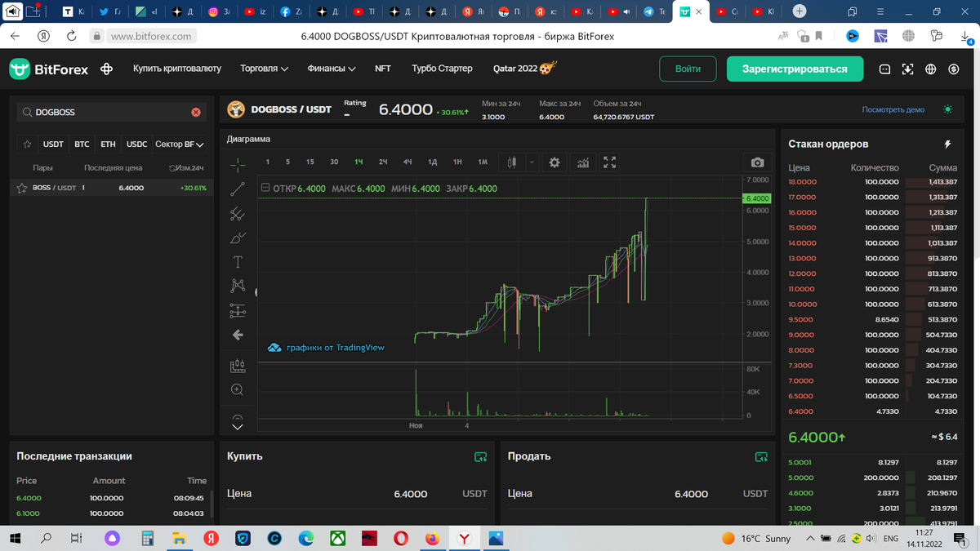980x551 pixels.
Task: Set chart interval to 1 minute
Action: pyautogui.click(x=267, y=162)
